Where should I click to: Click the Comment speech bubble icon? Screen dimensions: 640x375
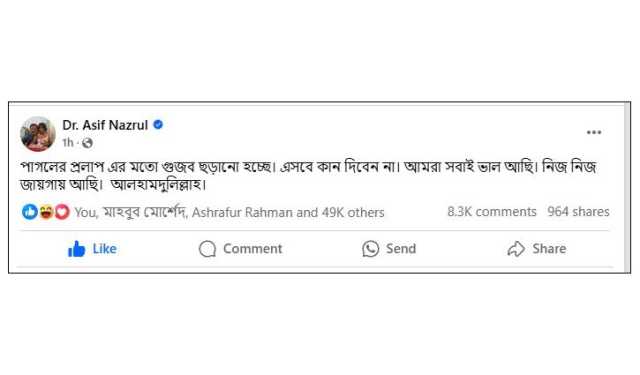pyautogui.click(x=207, y=249)
